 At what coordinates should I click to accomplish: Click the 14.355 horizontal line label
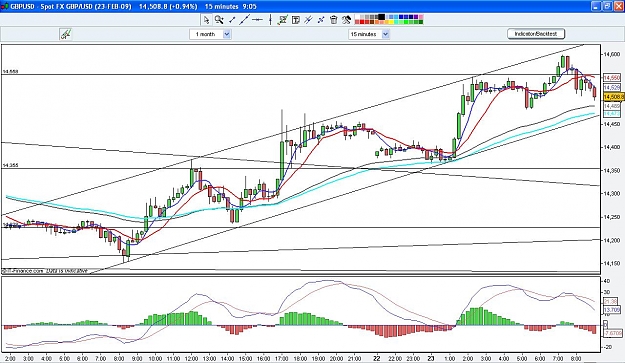point(10,165)
